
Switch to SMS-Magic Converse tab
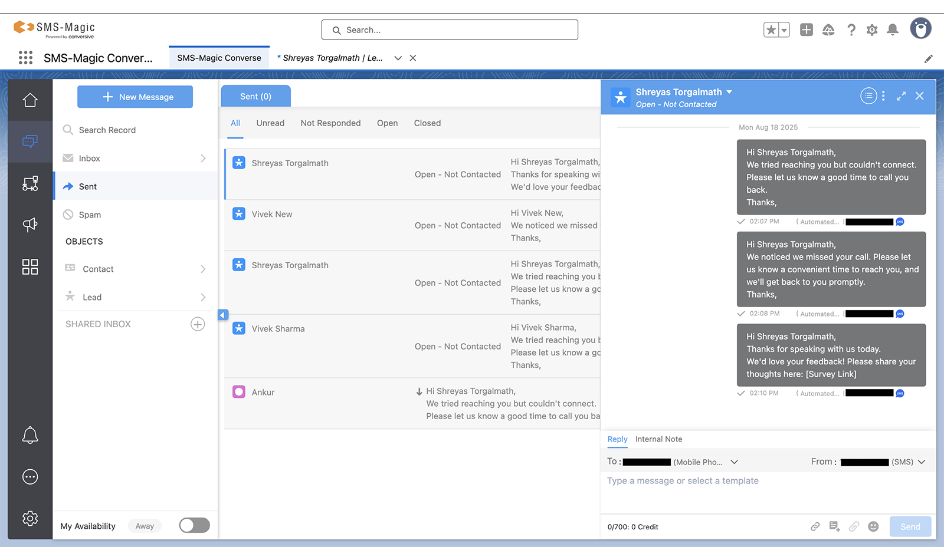coord(219,58)
